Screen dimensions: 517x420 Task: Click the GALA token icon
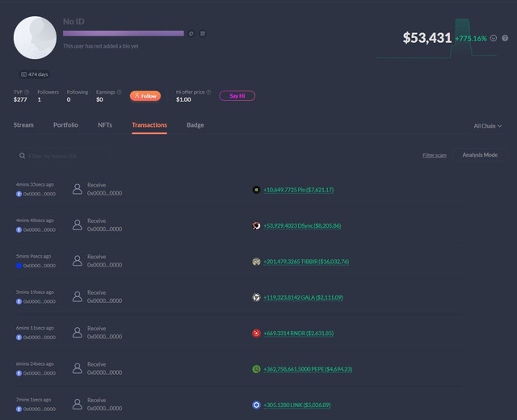coord(256,297)
